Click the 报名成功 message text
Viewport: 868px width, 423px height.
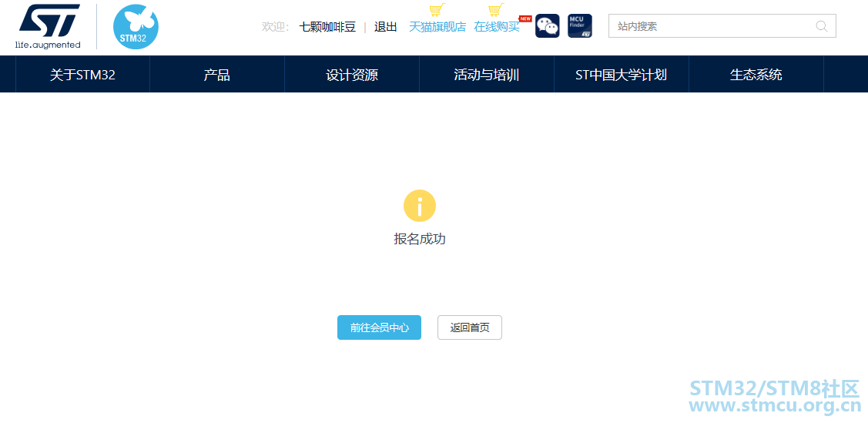420,239
